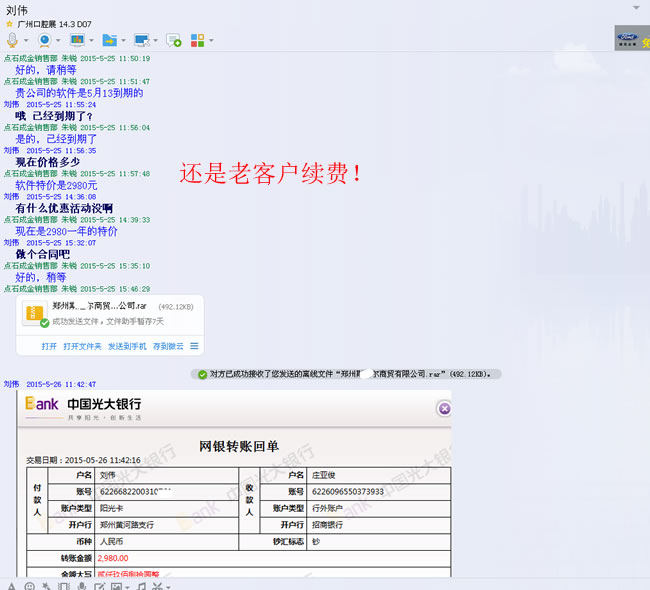Click message 现在价格多少
Screen dimensions: 650x590
tap(48, 162)
